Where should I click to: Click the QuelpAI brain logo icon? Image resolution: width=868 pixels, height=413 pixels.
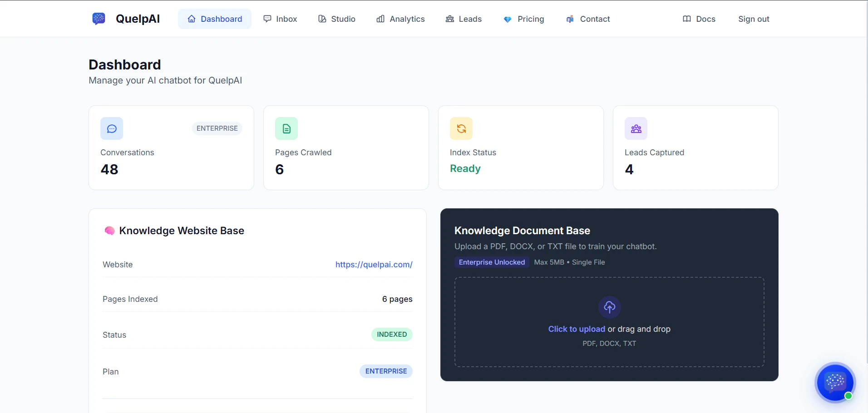tap(99, 19)
